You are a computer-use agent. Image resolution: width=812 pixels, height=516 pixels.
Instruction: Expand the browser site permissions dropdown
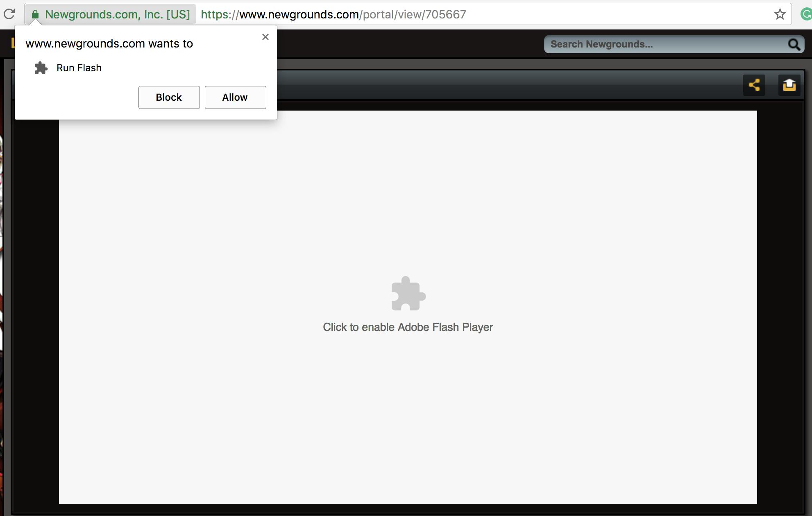45,14
